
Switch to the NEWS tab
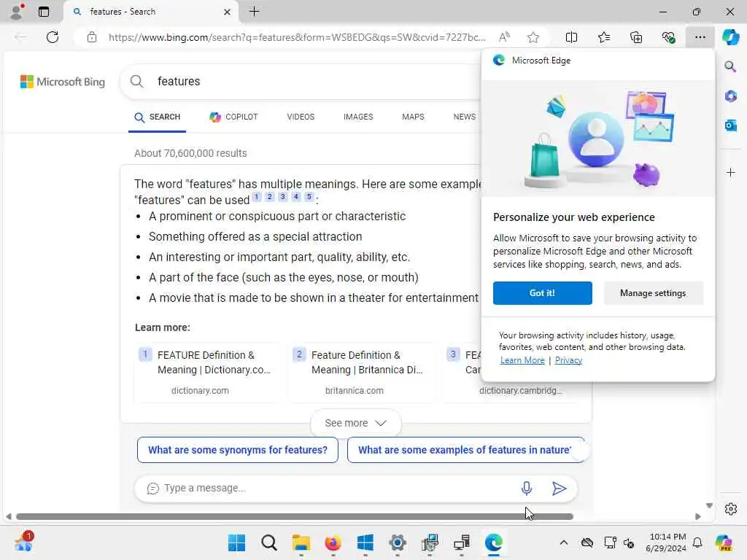pyautogui.click(x=465, y=117)
